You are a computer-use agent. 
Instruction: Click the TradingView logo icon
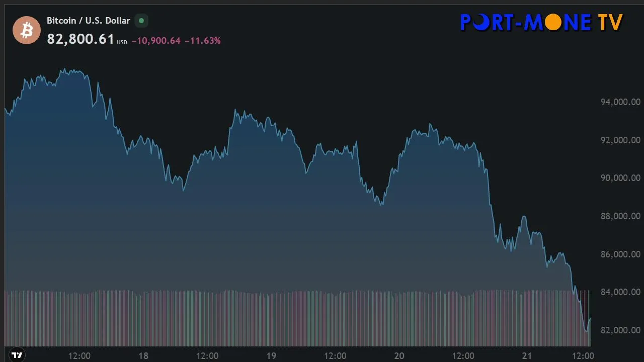click(17, 355)
